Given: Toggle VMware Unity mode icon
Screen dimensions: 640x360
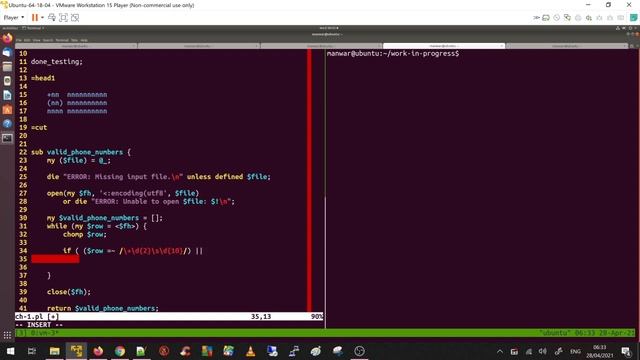Looking at the screenshot, I should tap(75, 18).
